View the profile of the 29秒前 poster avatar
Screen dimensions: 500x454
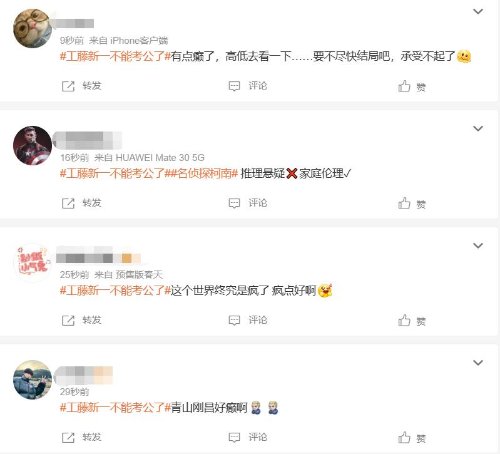click(32, 380)
